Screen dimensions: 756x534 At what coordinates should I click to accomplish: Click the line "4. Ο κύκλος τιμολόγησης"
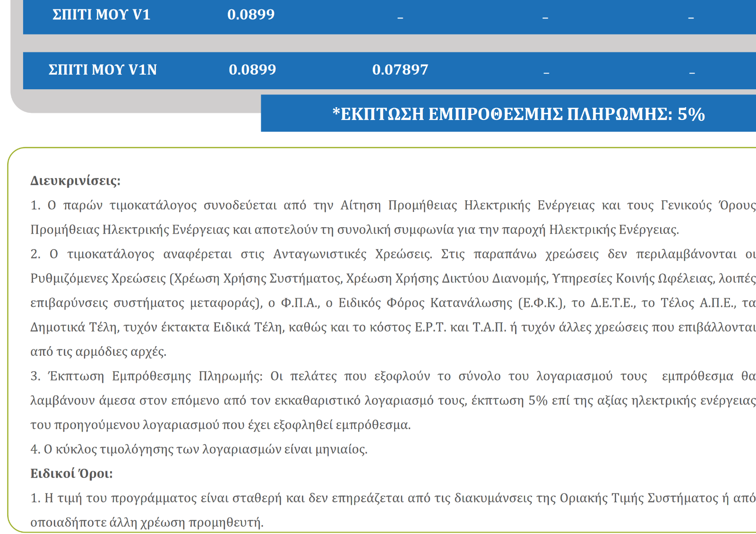[x=199, y=449]
